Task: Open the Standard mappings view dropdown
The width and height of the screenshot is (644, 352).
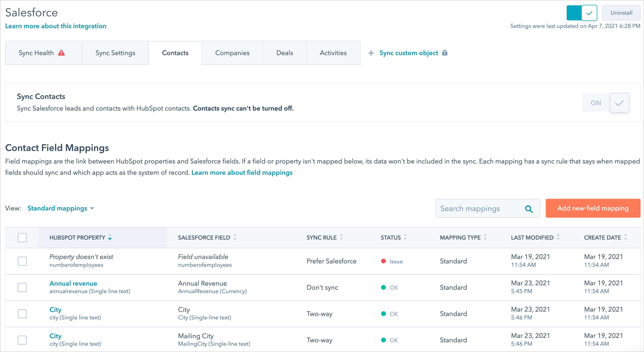Action: [x=61, y=208]
